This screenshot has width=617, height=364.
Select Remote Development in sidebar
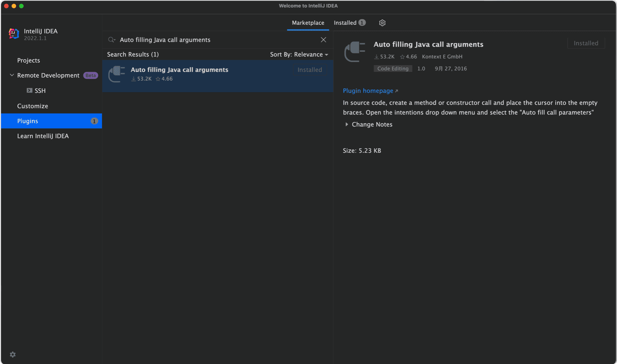click(x=48, y=75)
